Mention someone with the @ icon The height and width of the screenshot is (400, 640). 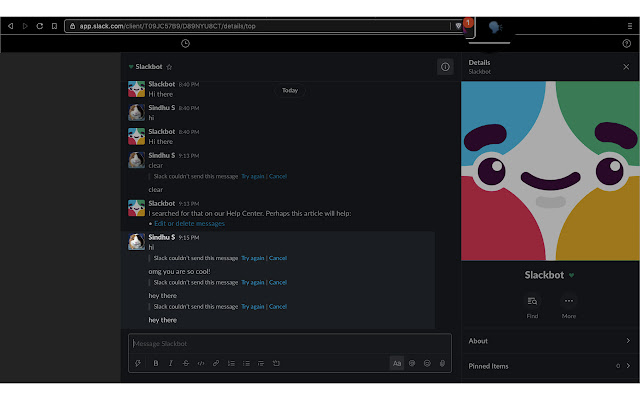coord(412,363)
